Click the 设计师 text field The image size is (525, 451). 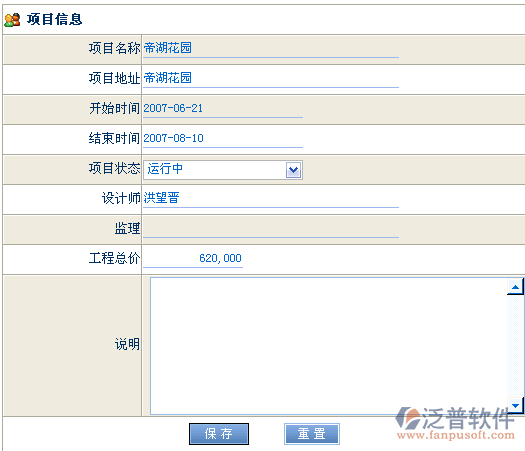pos(271,199)
